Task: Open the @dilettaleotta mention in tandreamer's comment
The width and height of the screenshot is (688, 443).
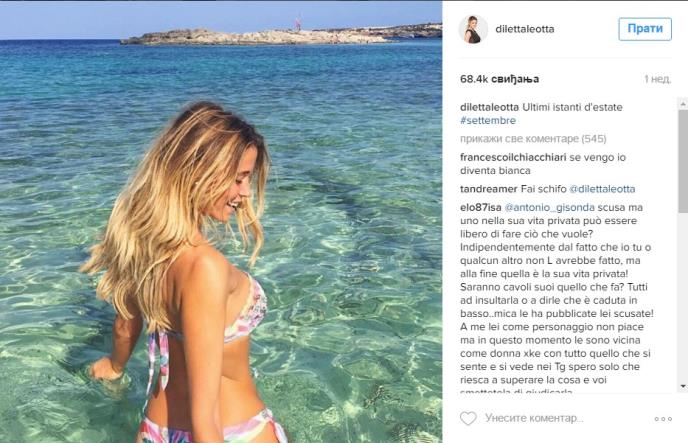Action: [602, 189]
